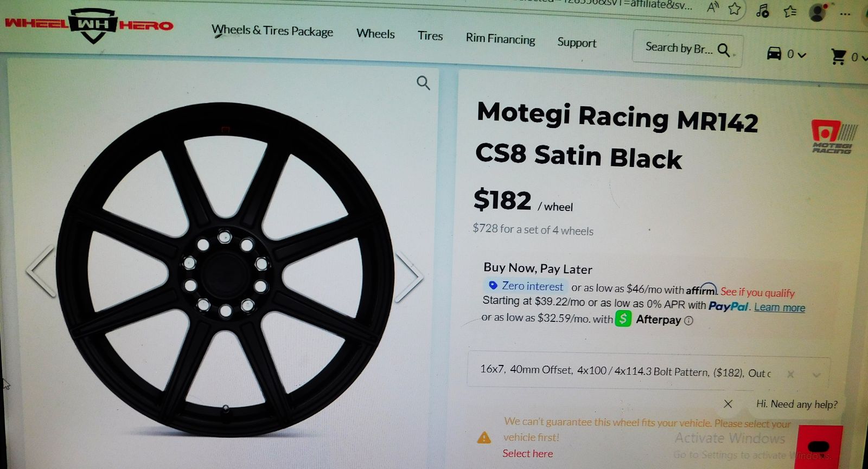
Task: Show the previous wheel image
Action: point(41,271)
